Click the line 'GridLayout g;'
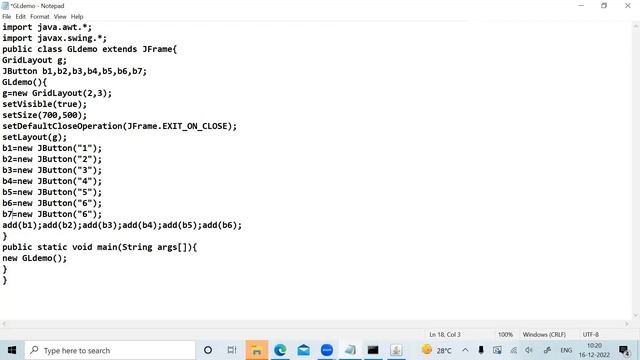The height and width of the screenshot is (360, 640). coord(34,60)
